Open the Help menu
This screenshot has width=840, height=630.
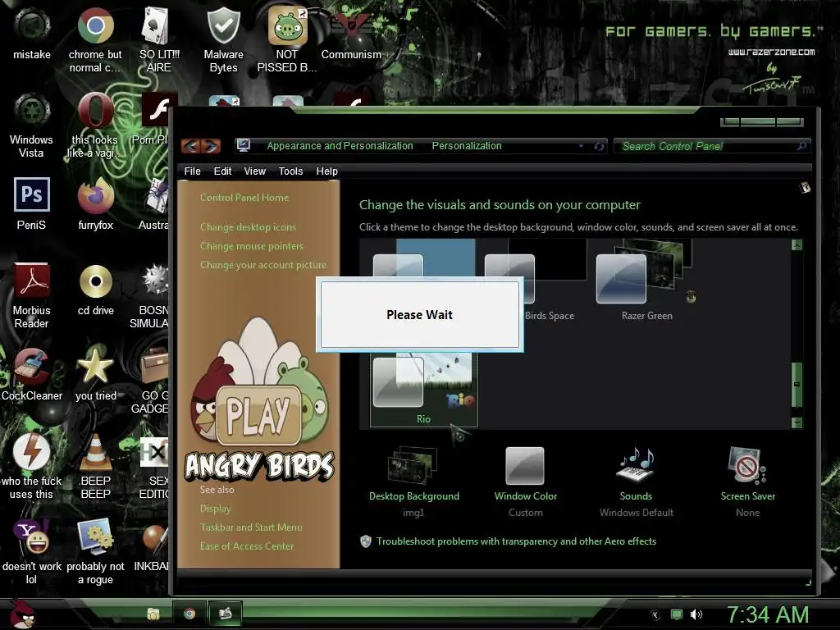(326, 171)
